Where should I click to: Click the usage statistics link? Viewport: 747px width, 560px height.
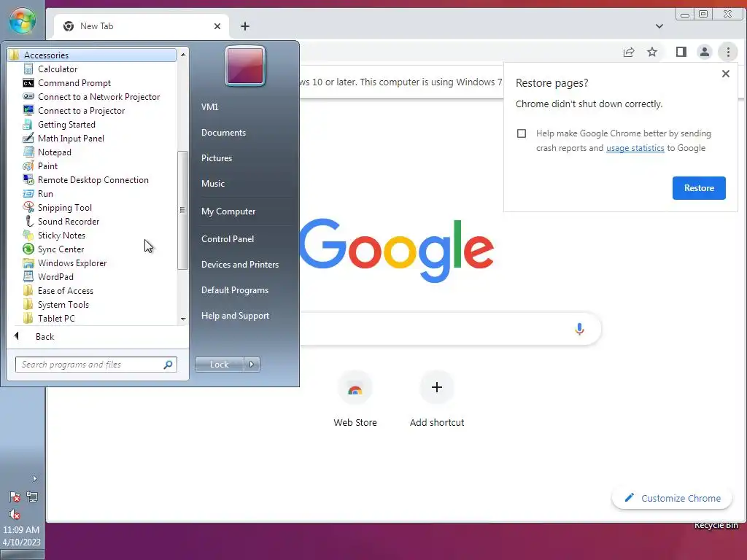pyautogui.click(x=635, y=148)
